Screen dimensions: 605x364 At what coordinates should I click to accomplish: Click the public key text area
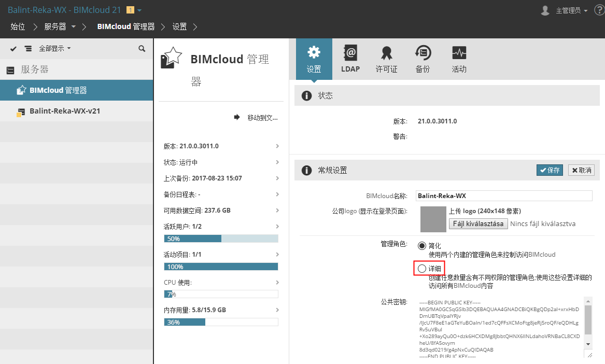(501, 327)
